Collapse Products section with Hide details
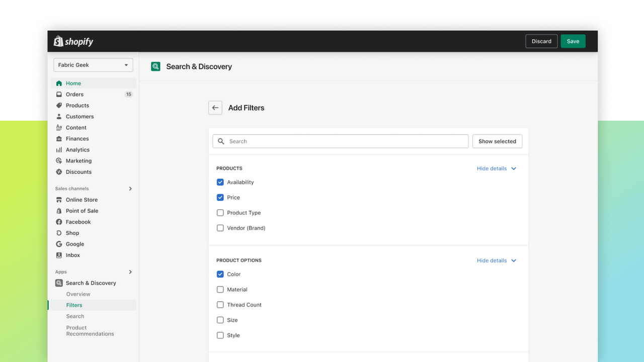This screenshot has width=644, height=362. [x=496, y=168]
